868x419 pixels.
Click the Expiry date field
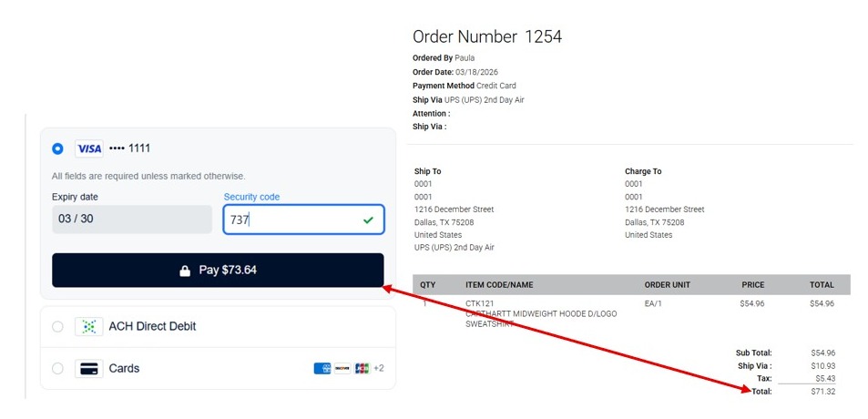[132, 220]
